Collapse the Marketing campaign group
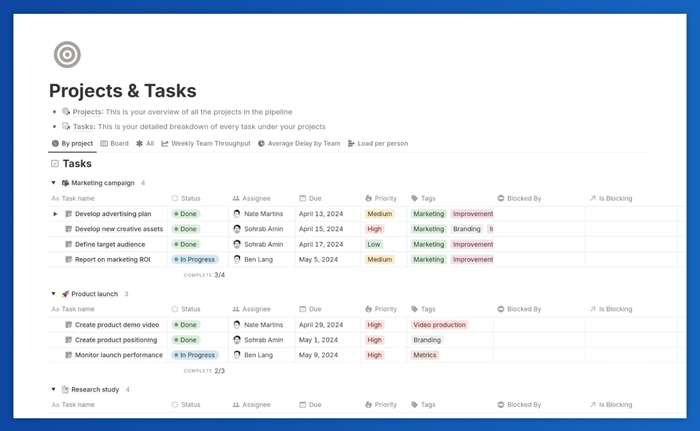The width and height of the screenshot is (700, 431). (54, 183)
